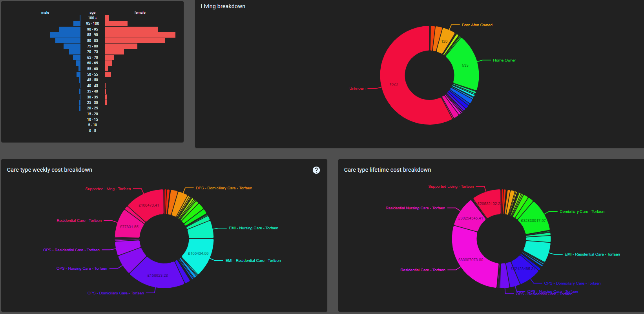Click the green Home Owner segment 533
Viewport: 644px width, 314px height.
pyautogui.click(x=465, y=65)
